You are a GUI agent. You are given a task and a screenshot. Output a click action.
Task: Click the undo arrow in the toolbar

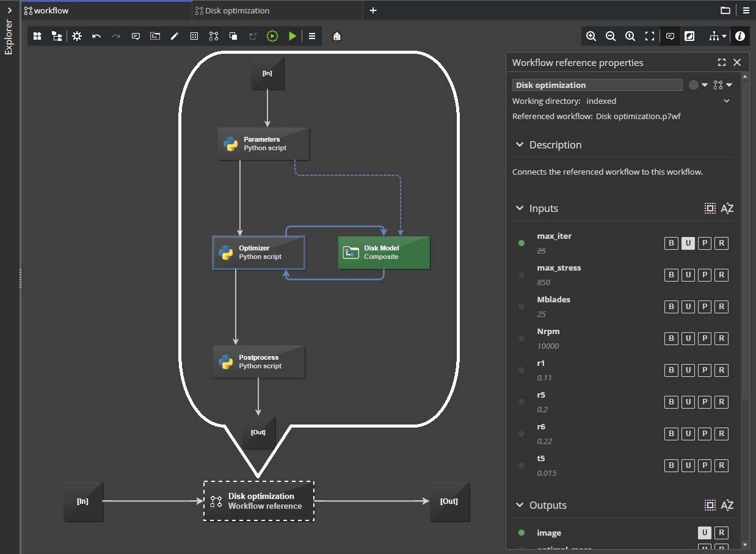pos(96,36)
